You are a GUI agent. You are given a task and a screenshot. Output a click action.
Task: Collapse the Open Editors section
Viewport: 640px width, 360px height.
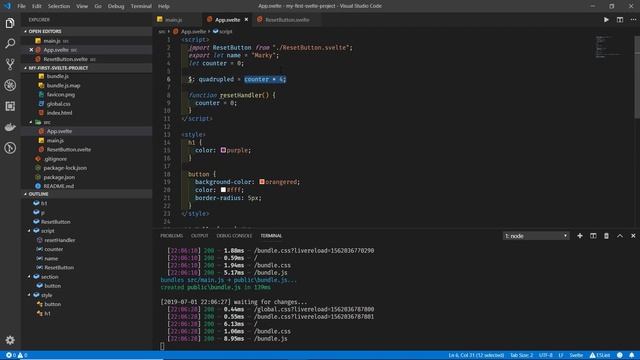click(25, 31)
